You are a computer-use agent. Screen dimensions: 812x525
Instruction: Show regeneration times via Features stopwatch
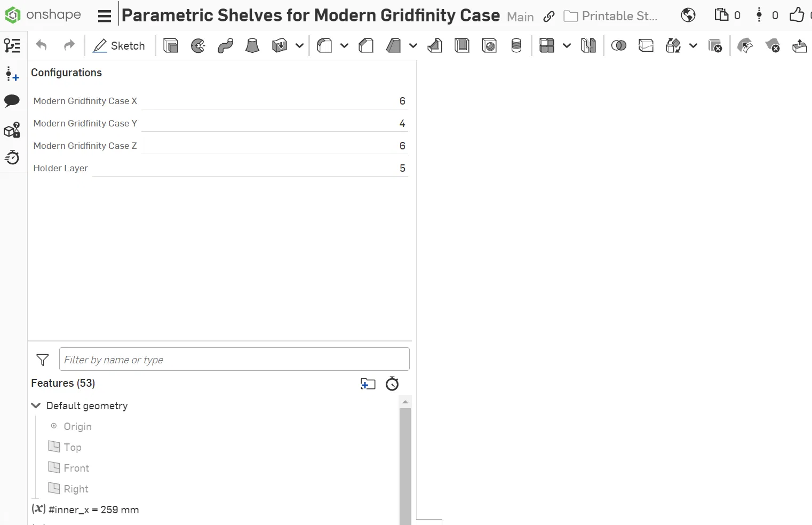click(392, 384)
